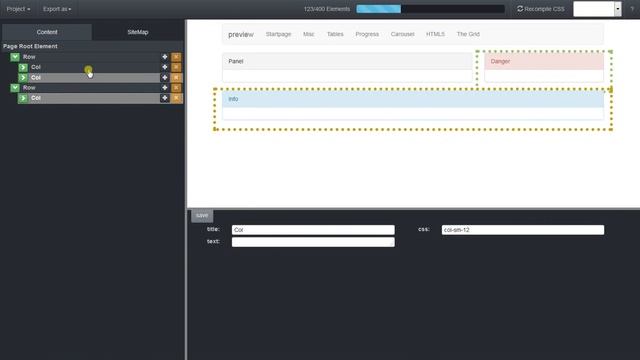This screenshot has width=640, height=360.
Task: Open the Misc item in the preview navbar
Action: [x=309, y=34]
